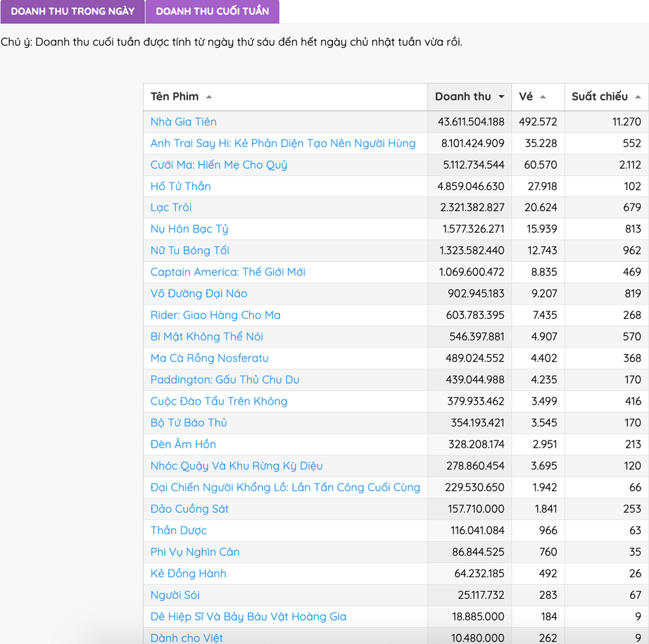Image resolution: width=649 pixels, height=644 pixels.
Task: Click Ma Cà Rồng Nosferatu link
Action: tap(209, 358)
